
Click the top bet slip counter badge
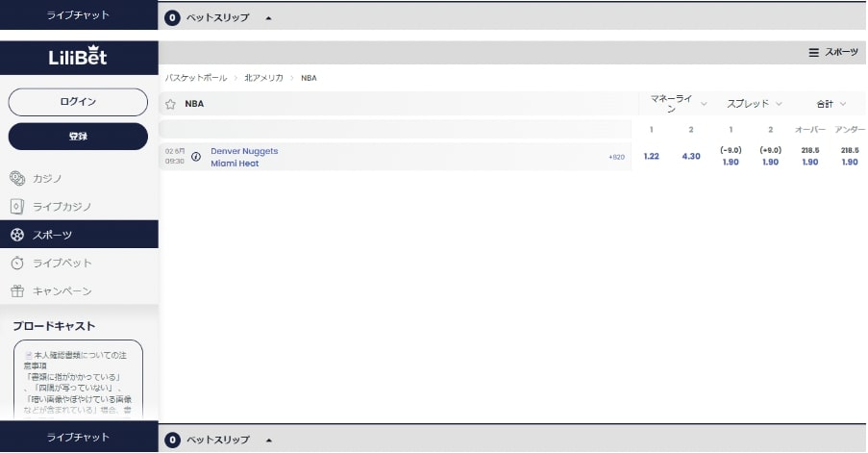(x=172, y=17)
